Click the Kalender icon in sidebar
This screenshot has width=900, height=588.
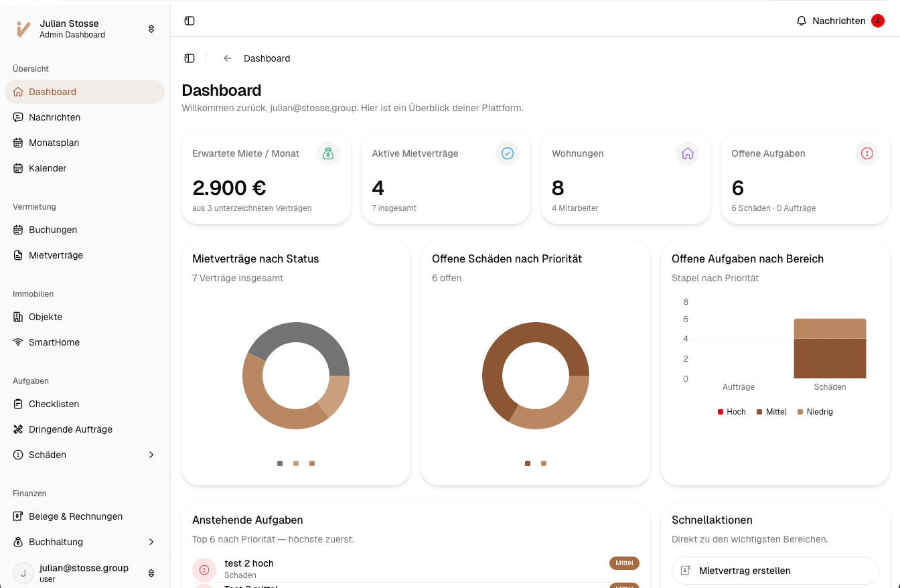point(18,168)
